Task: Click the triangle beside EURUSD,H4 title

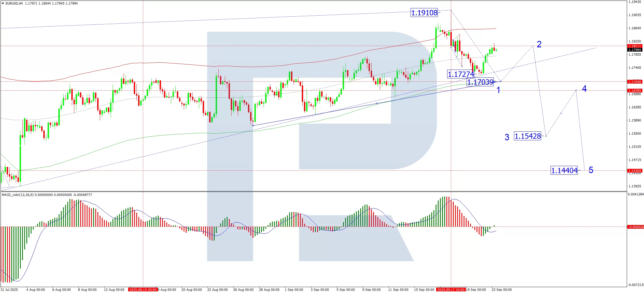Action: pos(3,3)
